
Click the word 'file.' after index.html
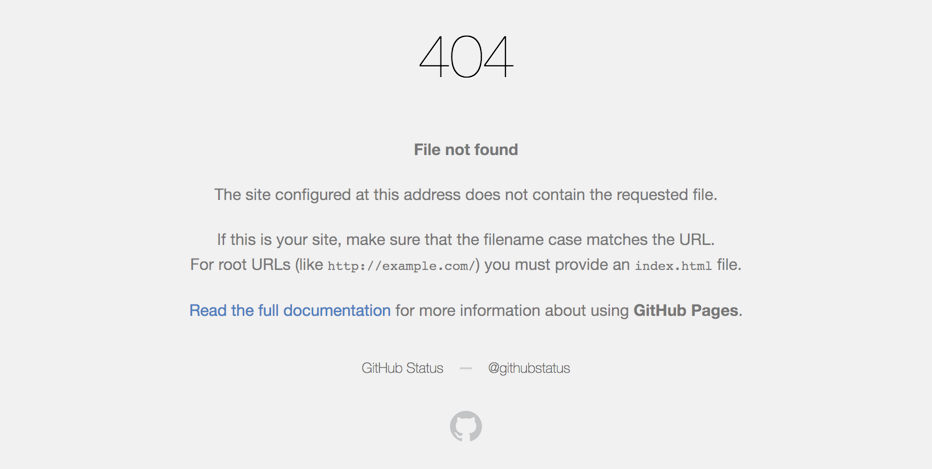click(x=729, y=265)
